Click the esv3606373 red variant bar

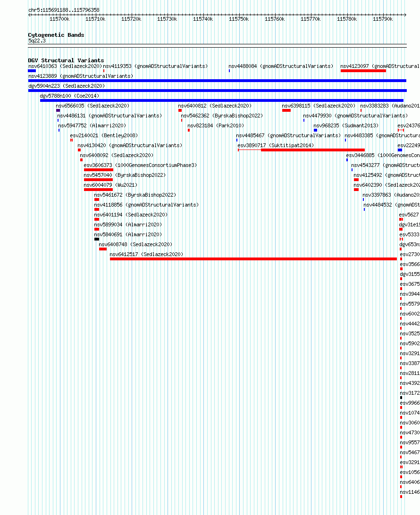click(x=99, y=170)
